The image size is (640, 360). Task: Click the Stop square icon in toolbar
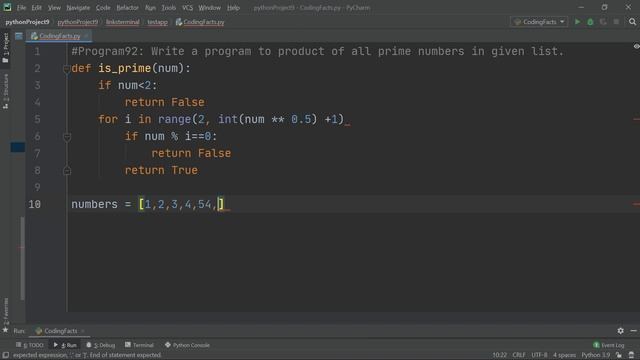pyautogui.click(x=616, y=22)
